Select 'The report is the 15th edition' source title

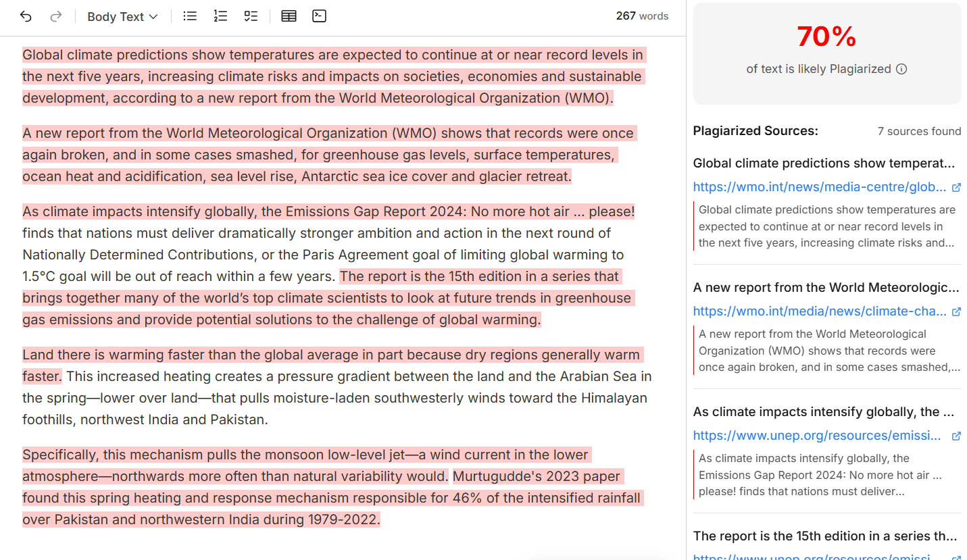click(x=824, y=536)
